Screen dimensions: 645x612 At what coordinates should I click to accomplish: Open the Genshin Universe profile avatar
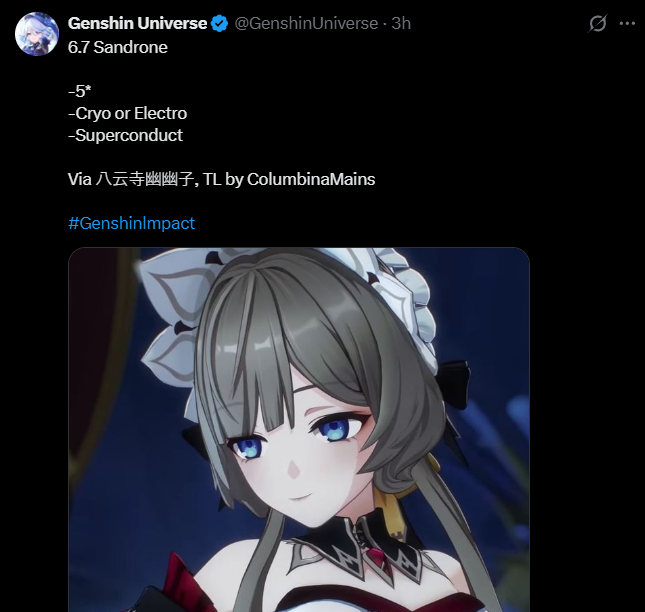click(37, 34)
